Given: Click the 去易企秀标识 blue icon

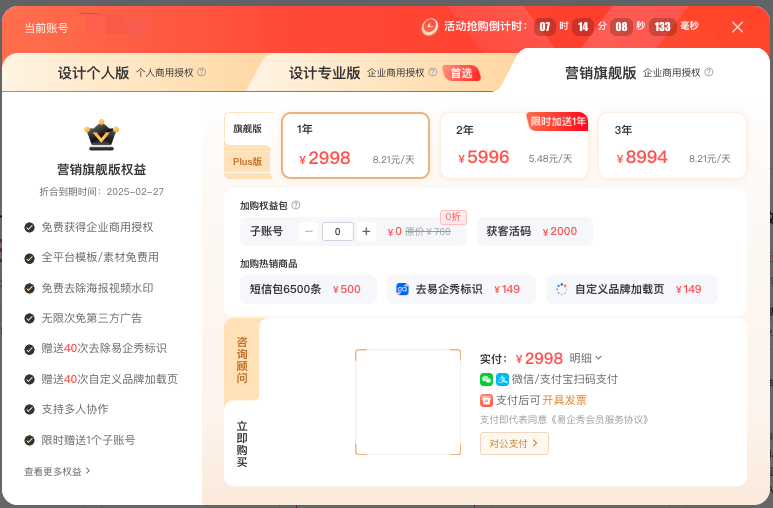Looking at the screenshot, I should coord(402,289).
